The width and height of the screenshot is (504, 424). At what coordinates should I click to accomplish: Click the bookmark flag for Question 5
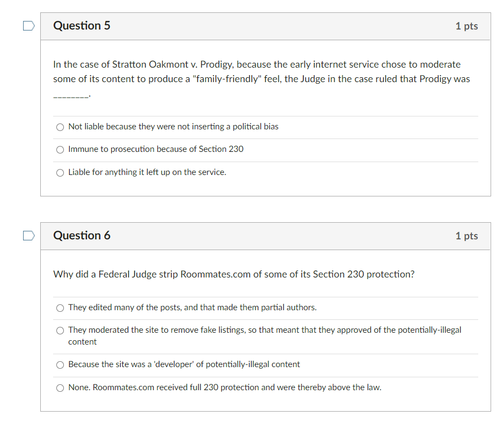click(28, 25)
